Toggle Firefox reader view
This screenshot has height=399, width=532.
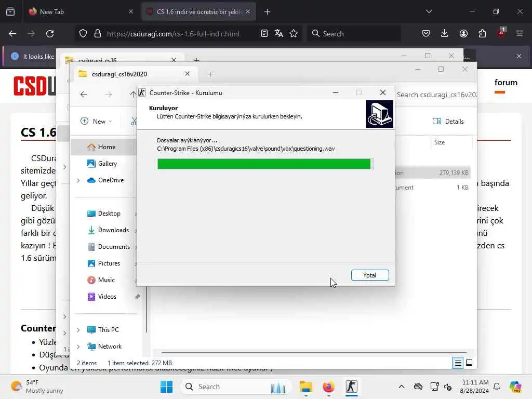tap(264, 33)
